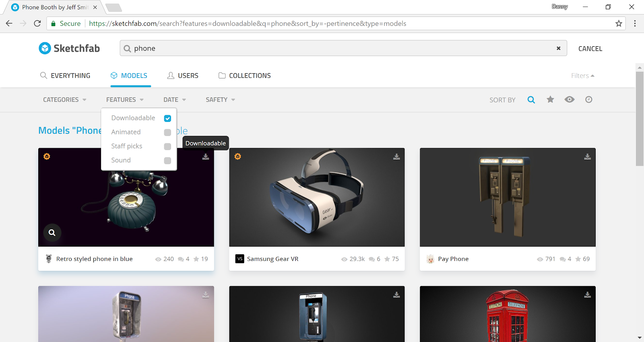
Task: Download the Retro styled phone model
Action: (x=206, y=157)
